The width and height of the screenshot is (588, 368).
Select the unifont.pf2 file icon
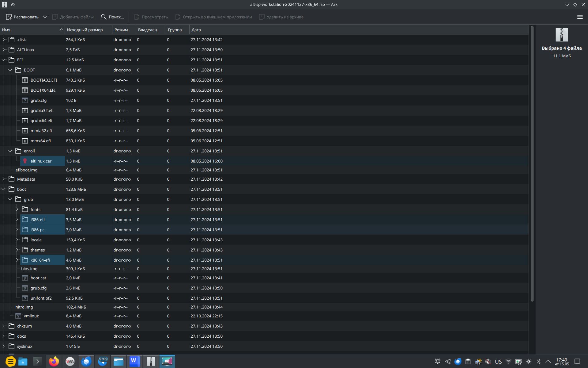[x=25, y=298]
